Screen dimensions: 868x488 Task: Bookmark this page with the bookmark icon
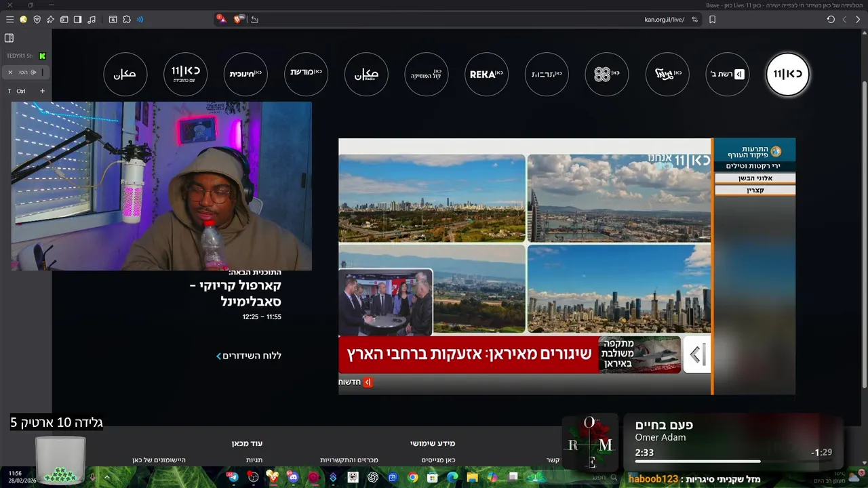click(x=712, y=20)
